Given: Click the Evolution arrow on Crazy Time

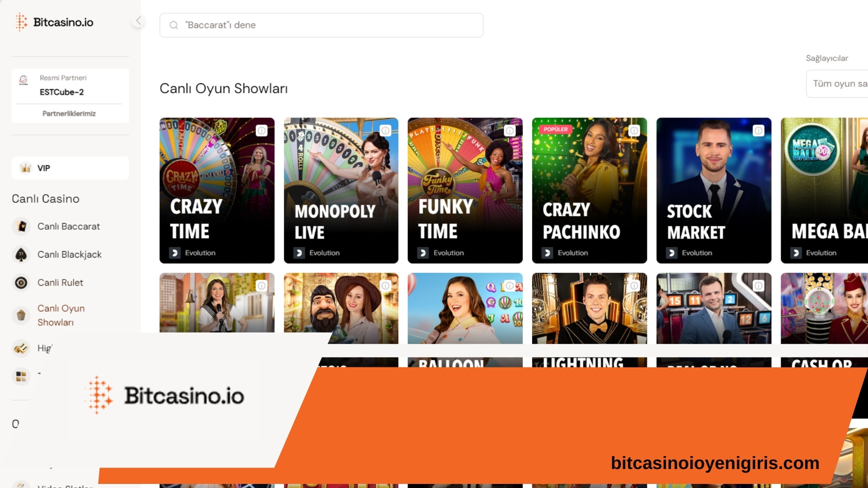Looking at the screenshot, I should point(175,253).
